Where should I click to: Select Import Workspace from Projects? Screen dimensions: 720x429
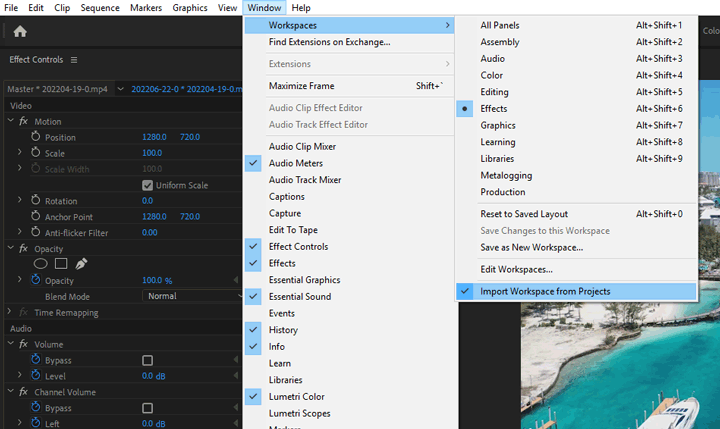pyautogui.click(x=545, y=291)
